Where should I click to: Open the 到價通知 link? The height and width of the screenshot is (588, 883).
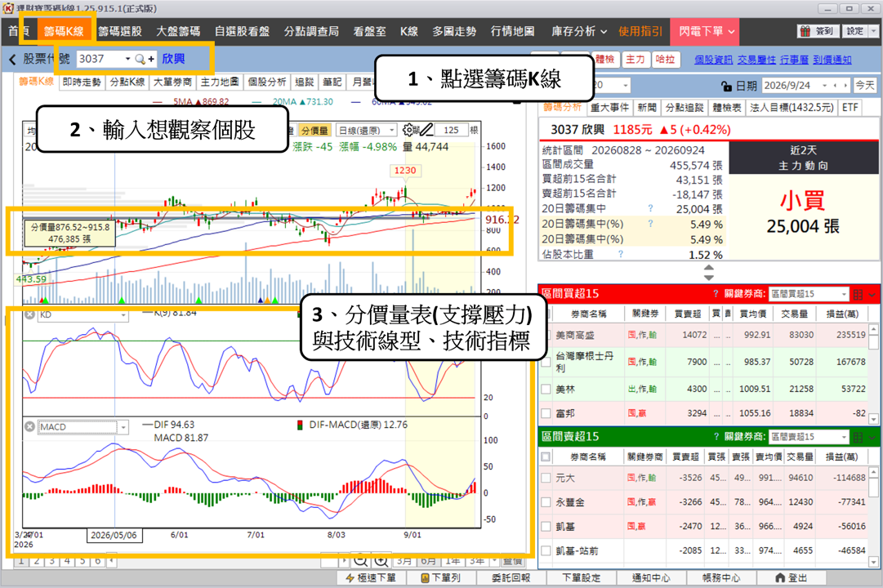832,60
